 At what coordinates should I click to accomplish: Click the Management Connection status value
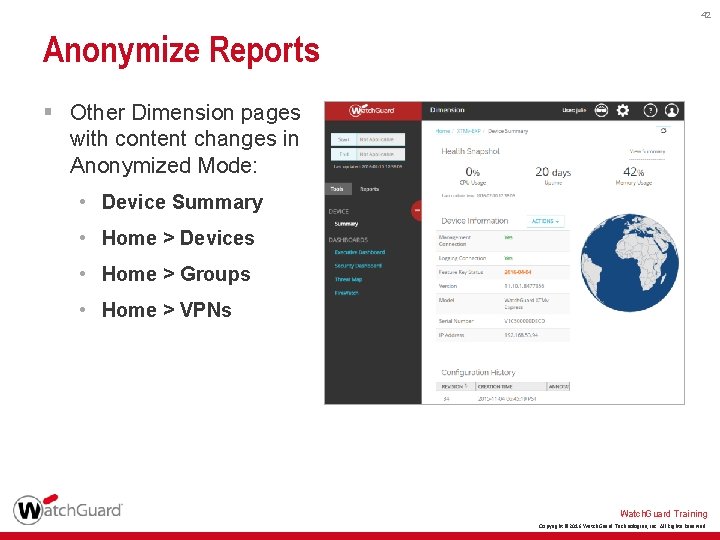click(x=508, y=237)
